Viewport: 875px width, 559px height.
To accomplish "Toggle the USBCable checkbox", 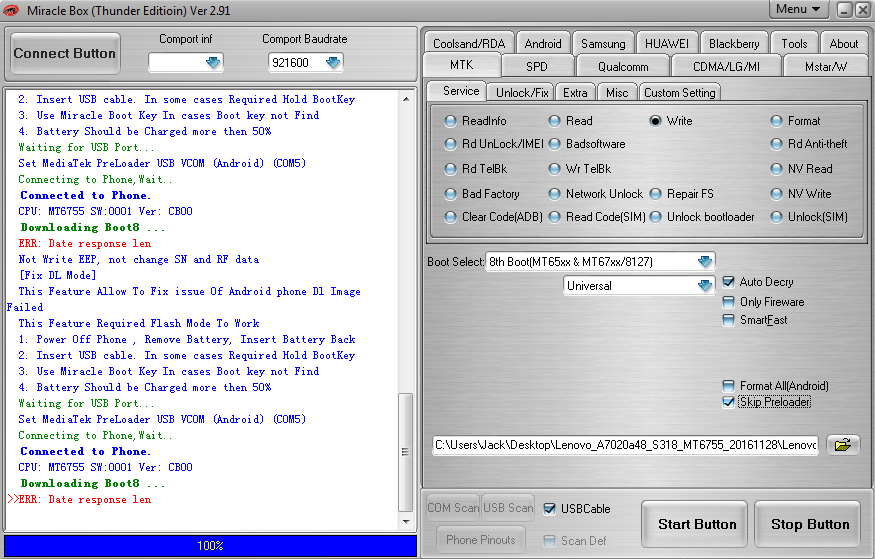I will tap(550, 509).
